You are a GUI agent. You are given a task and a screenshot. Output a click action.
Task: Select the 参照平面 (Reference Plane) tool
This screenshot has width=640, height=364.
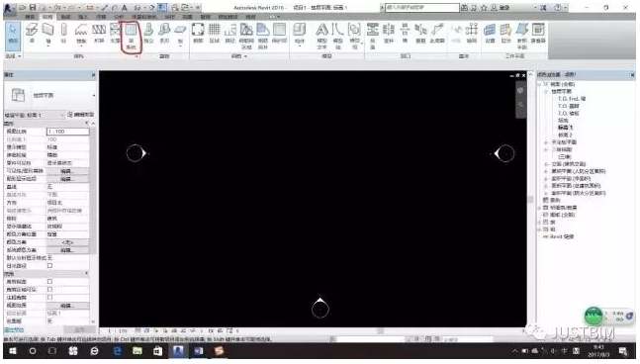point(522,36)
